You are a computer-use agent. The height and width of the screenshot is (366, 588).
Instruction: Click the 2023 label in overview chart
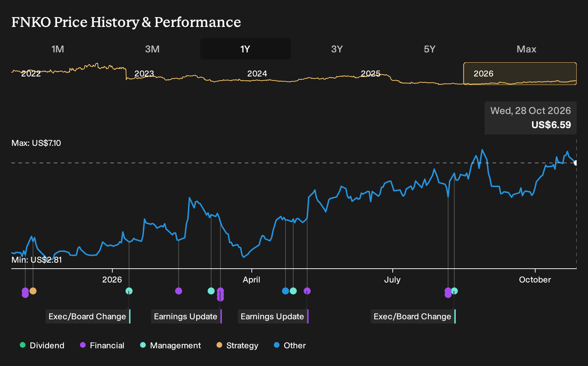(144, 74)
